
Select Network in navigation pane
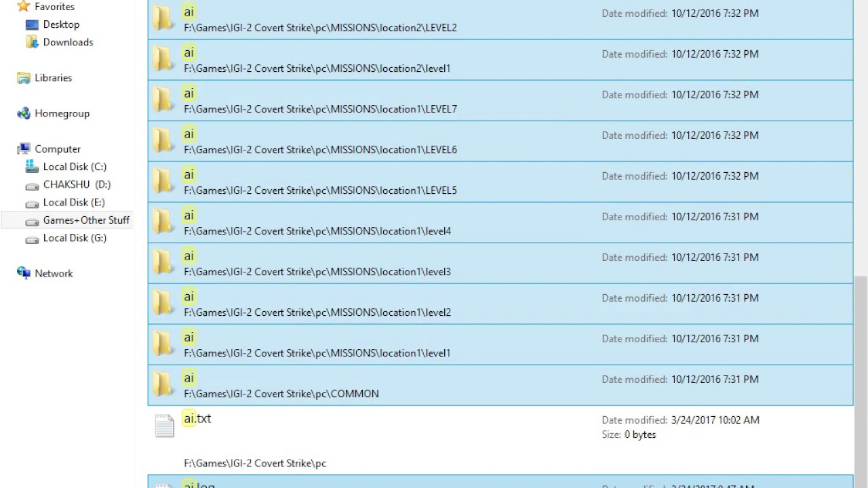(54, 274)
